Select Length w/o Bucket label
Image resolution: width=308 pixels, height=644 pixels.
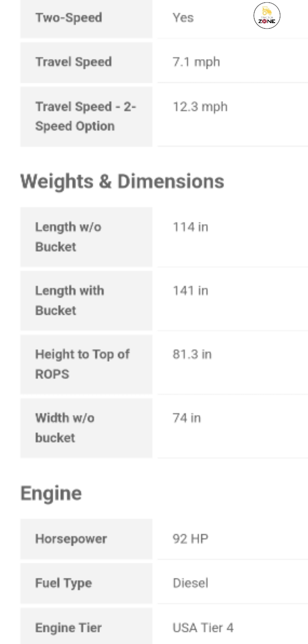(x=68, y=237)
